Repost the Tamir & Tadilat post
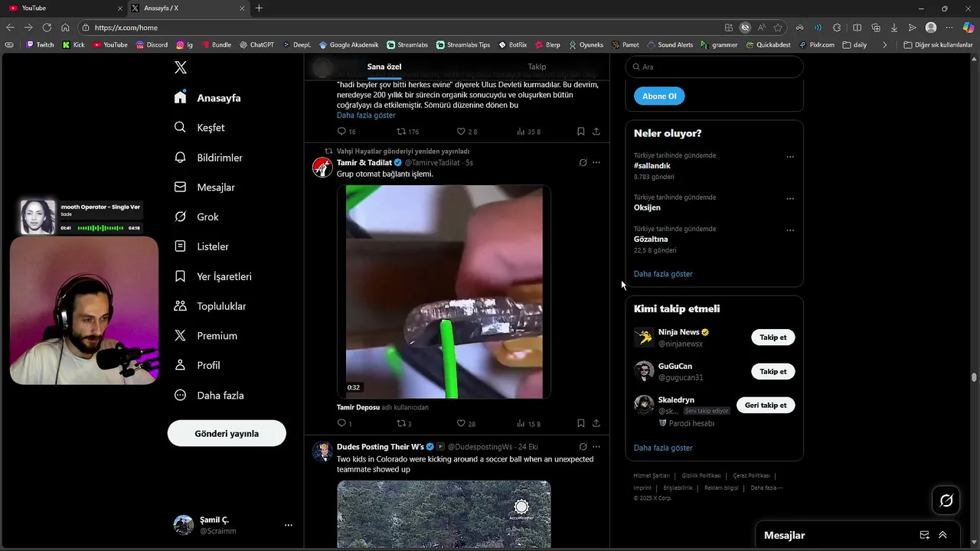 coord(400,423)
